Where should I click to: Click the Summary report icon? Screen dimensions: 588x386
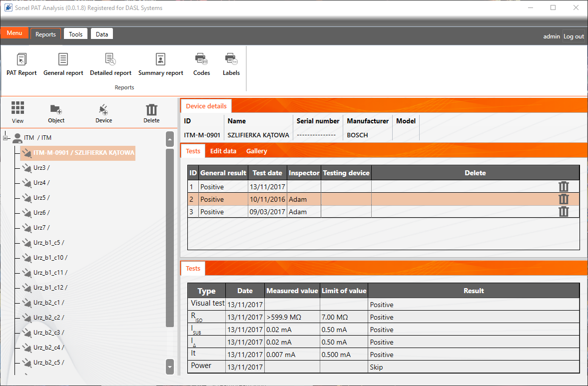point(160,60)
